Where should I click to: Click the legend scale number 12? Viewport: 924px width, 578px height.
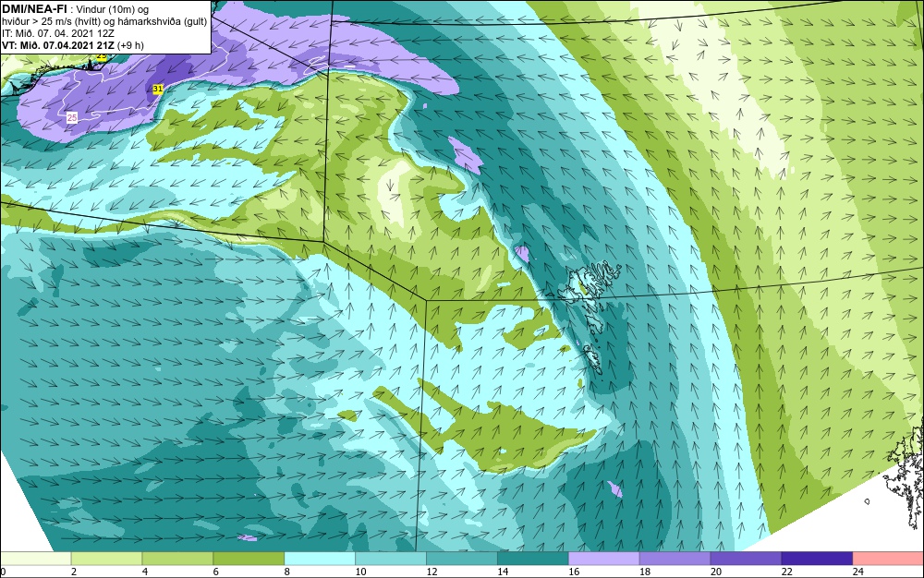tap(432, 572)
